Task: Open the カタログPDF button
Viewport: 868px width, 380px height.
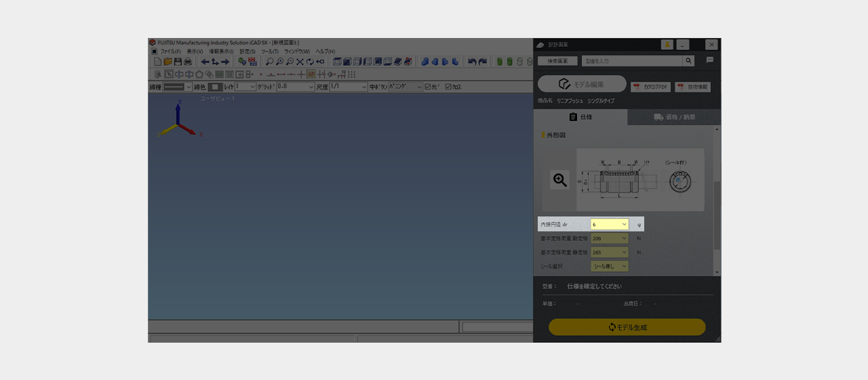Action: point(651,87)
